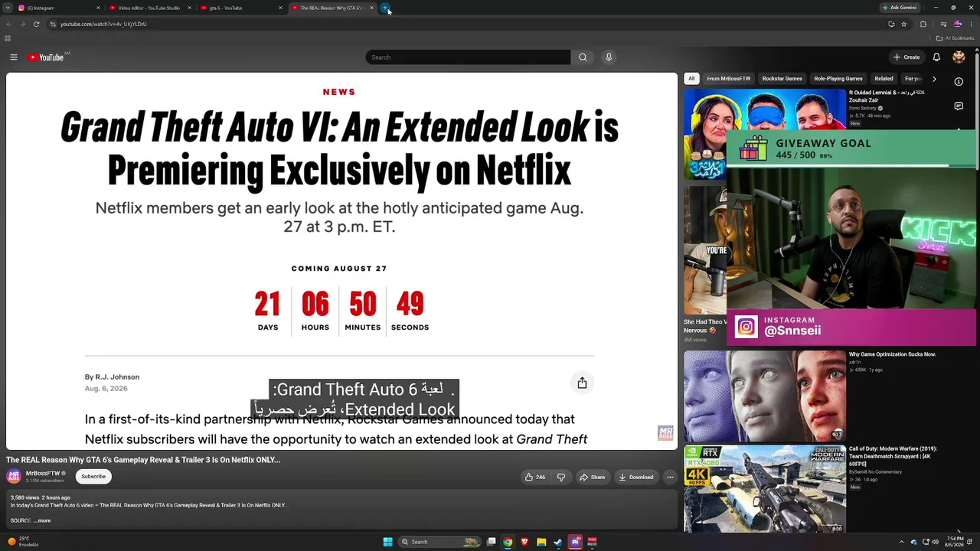Screen dimensions: 980x551
Task: View site information icon in address bar
Action: pos(53,24)
